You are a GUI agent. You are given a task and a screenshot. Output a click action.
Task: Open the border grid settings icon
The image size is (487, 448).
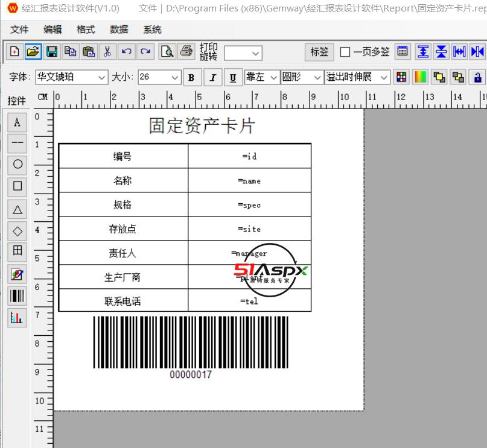(401, 77)
